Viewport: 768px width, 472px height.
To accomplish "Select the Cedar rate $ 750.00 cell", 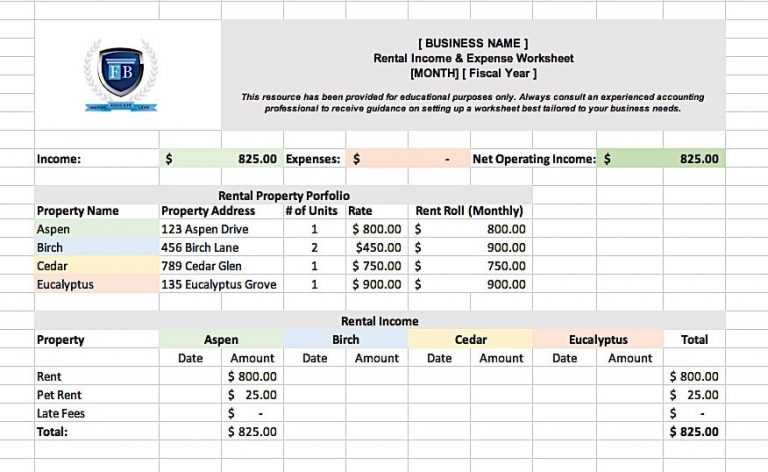I will 377,266.
